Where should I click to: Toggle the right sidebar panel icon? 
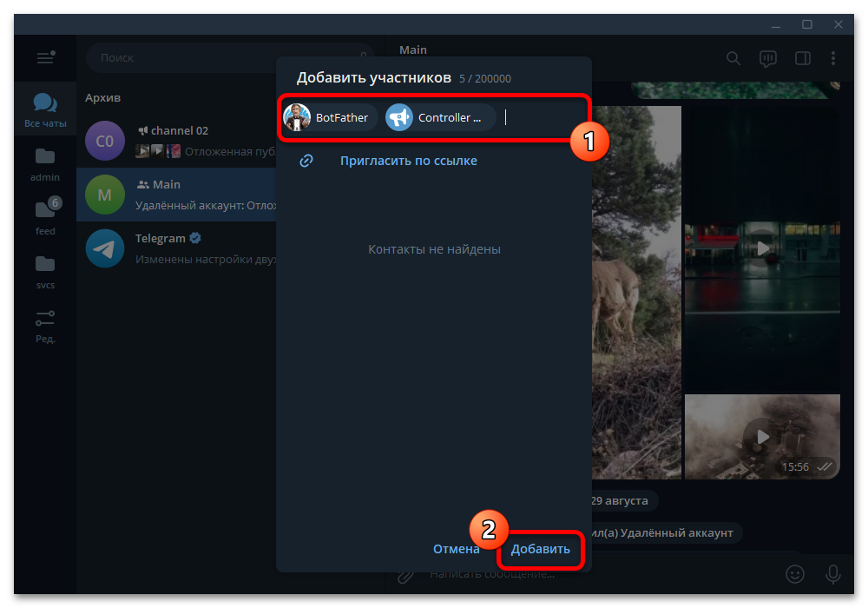[803, 58]
